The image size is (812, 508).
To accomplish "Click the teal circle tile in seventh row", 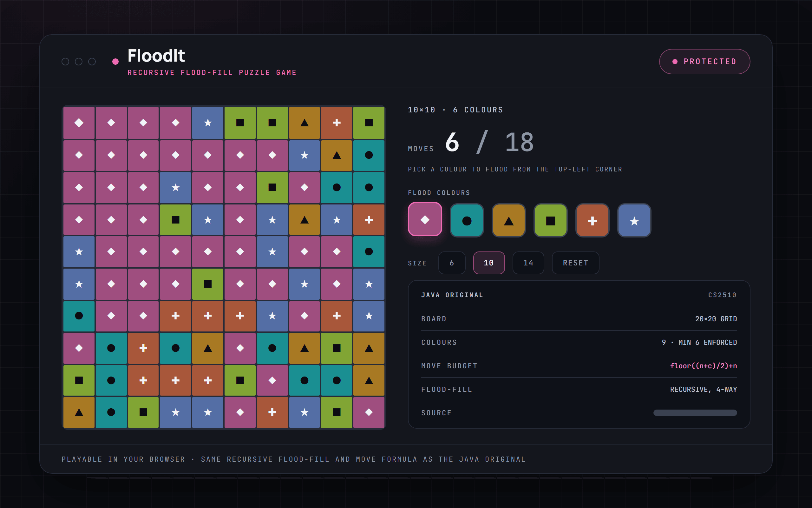I will pos(79,316).
